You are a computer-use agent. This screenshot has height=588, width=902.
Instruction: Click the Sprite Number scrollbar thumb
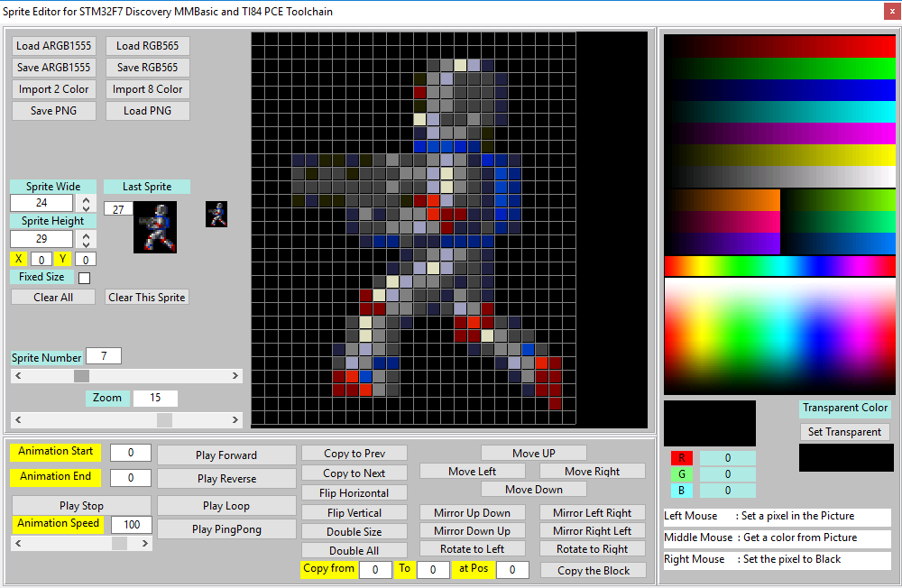[x=82, y=376]
